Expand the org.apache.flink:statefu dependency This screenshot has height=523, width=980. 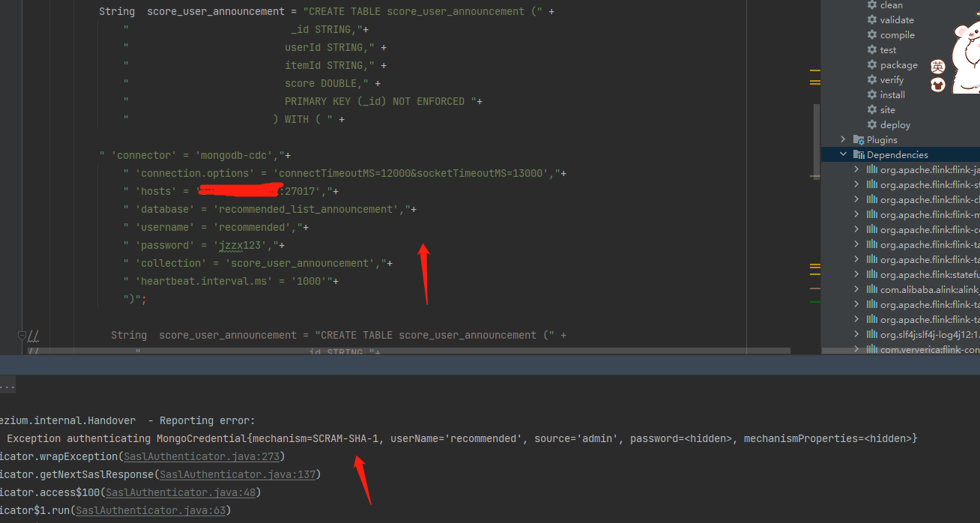click(857, 274)
